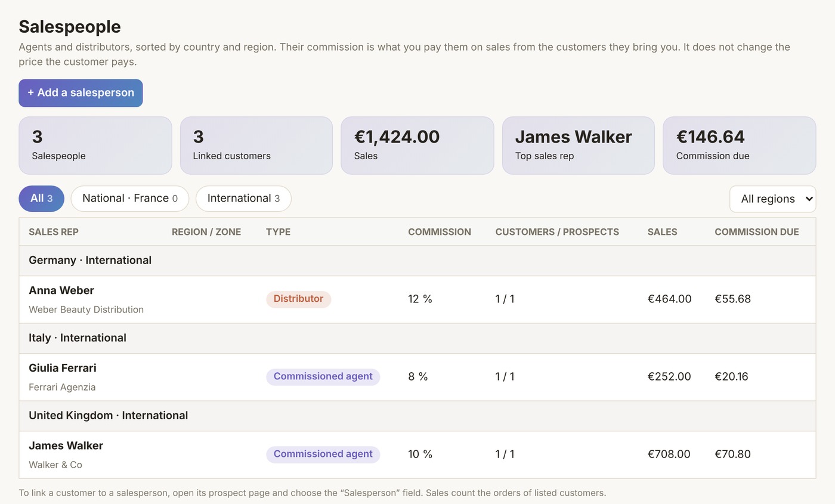Open the Salespeople count card

[x=95, y=146]
